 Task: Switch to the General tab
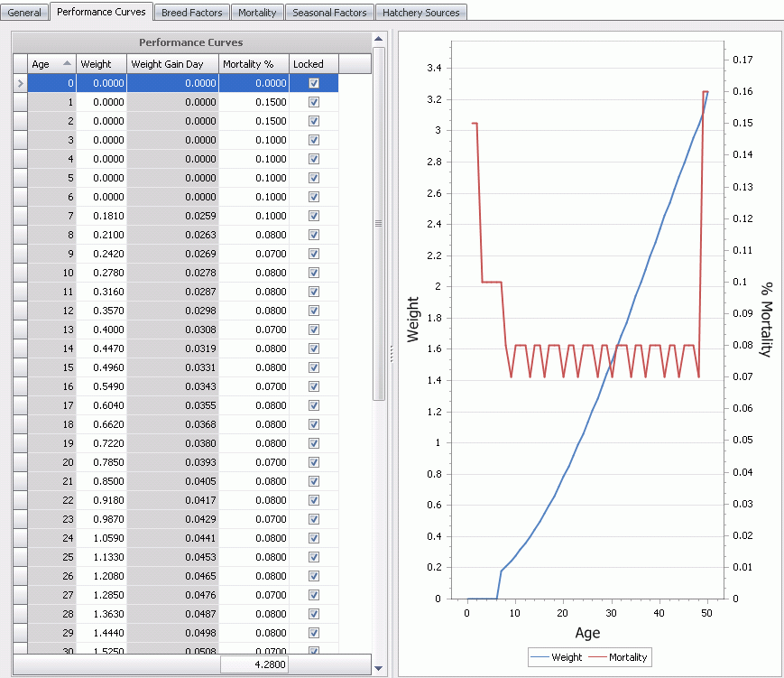24,13
